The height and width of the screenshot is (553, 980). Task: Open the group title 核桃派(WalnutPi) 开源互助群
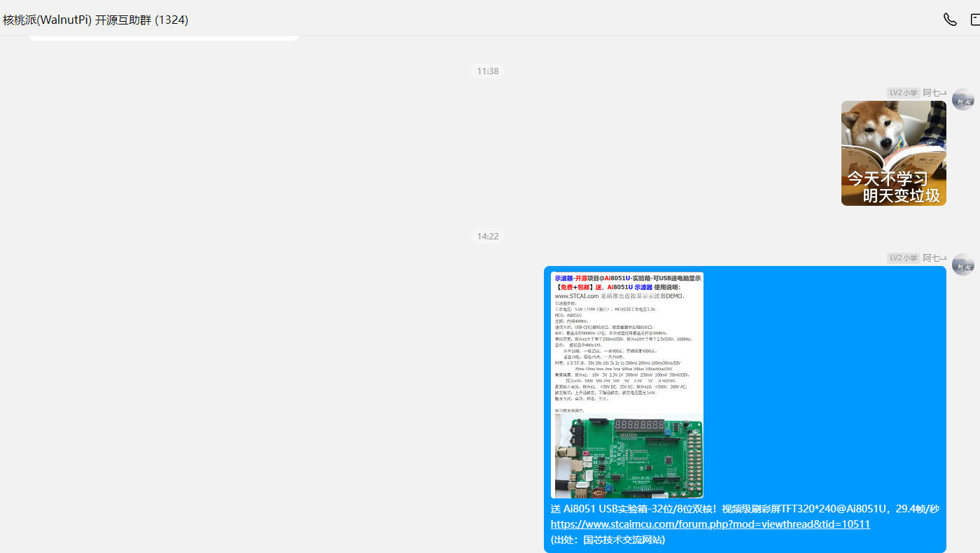tap(95, 20)
